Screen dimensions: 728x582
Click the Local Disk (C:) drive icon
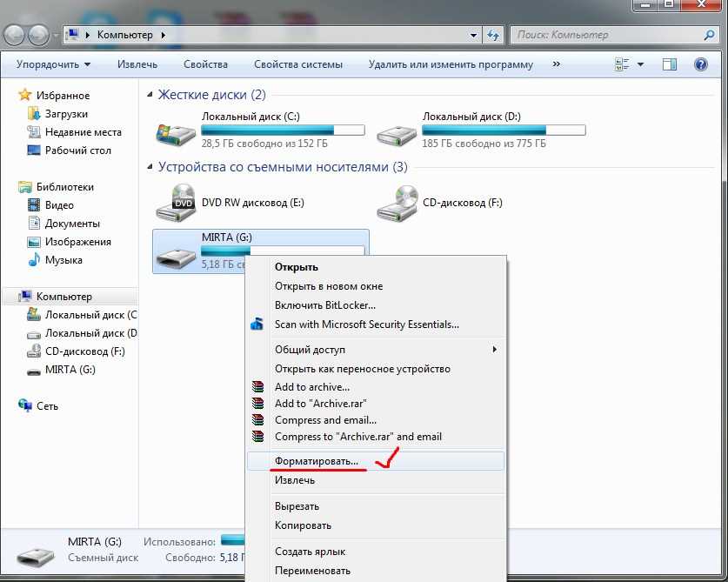click(175, 133)
